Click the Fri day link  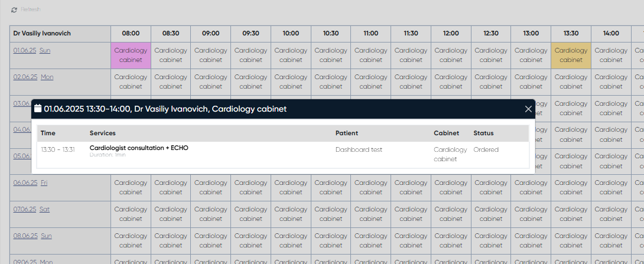[x=44, y=183]
